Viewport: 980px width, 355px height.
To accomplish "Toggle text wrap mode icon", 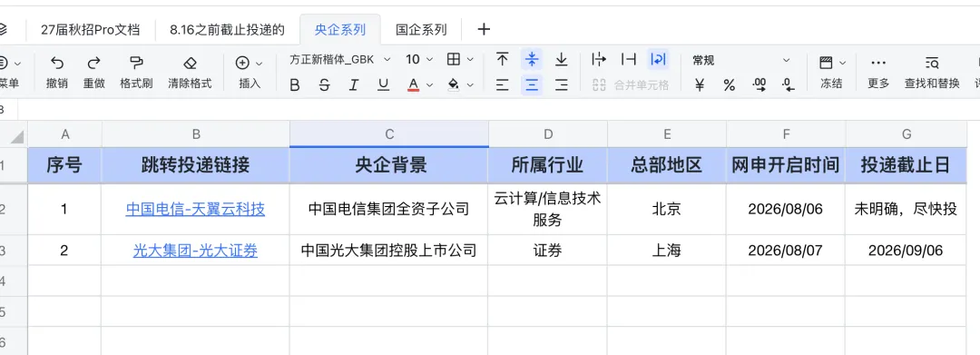I will [658, 59].
